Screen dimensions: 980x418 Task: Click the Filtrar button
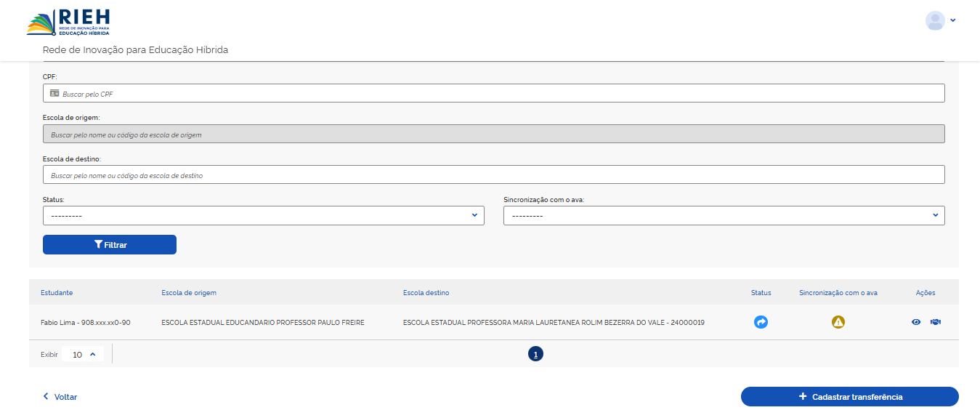coord(110,245)
